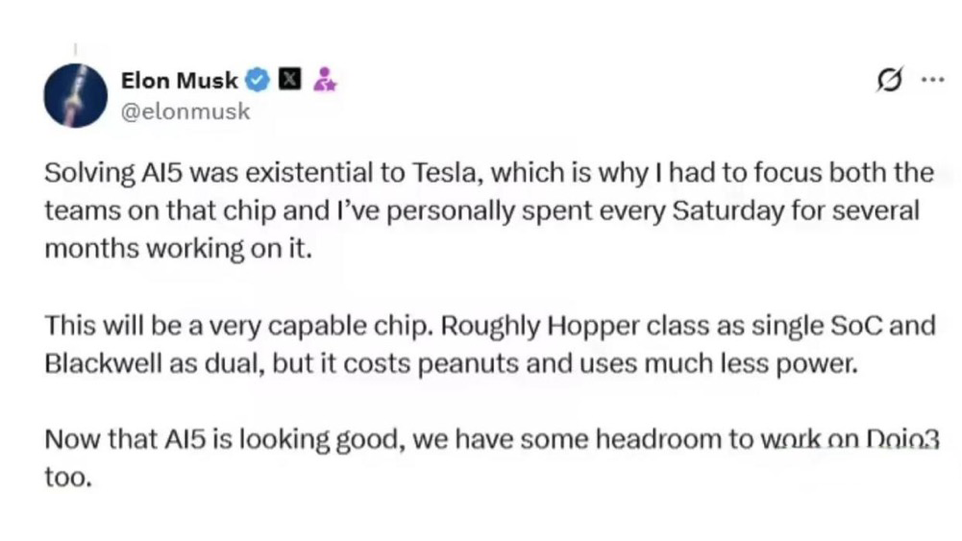Click the black X affiliation badge

tap(289, 81)
